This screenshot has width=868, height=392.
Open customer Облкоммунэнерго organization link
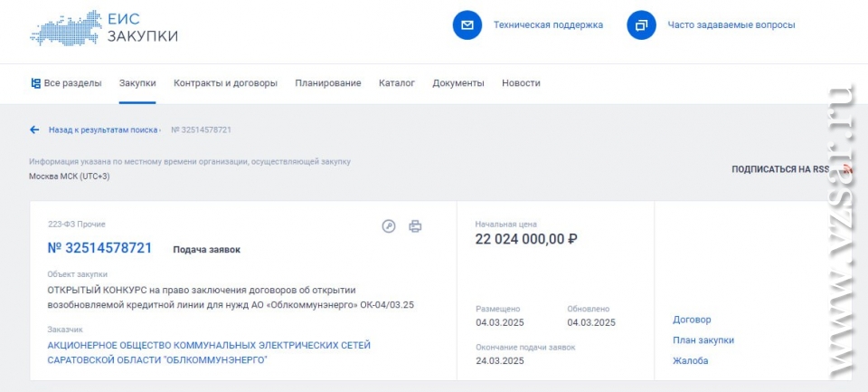[x=209, y=353]
